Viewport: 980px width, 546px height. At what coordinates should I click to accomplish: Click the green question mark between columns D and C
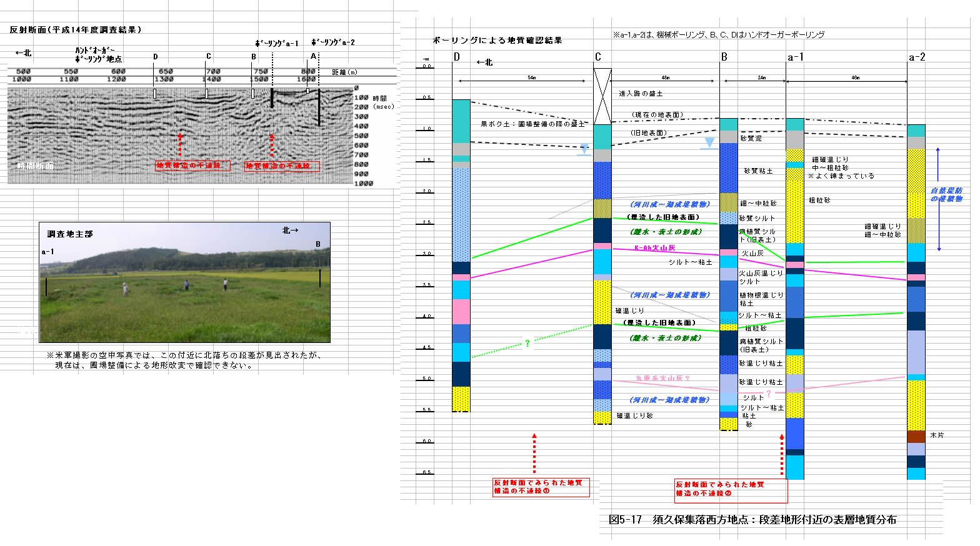point(527,343)
